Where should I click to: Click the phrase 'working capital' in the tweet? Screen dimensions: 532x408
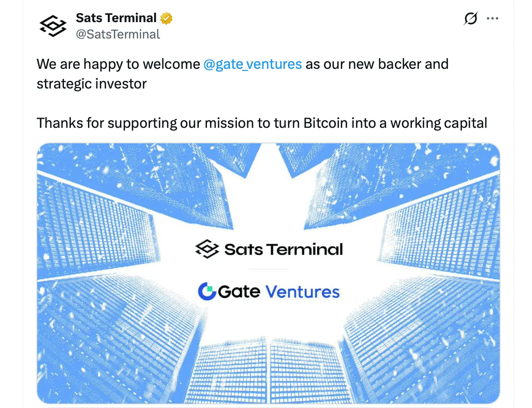(x=439, y=122)
